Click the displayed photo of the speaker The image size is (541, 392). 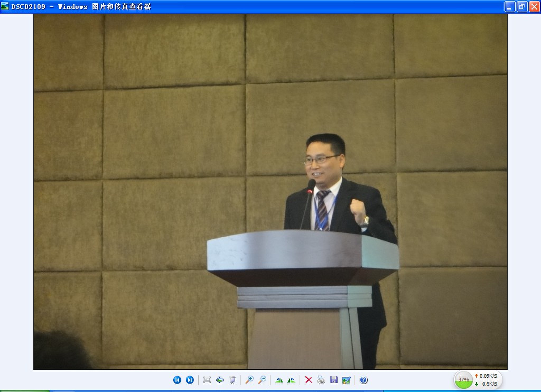(270, 192)
